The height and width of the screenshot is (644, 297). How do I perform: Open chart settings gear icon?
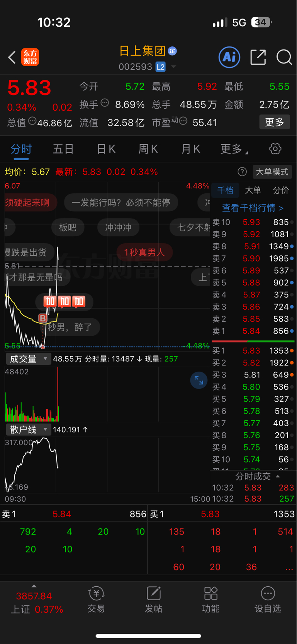pyautogui.click(x=275, y=149)
